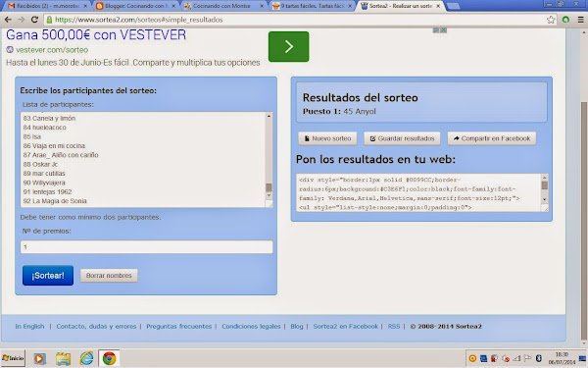588x368 pixels.
Task: Close the Recibidos Gmail tab
Action: [x=85, y=6]
